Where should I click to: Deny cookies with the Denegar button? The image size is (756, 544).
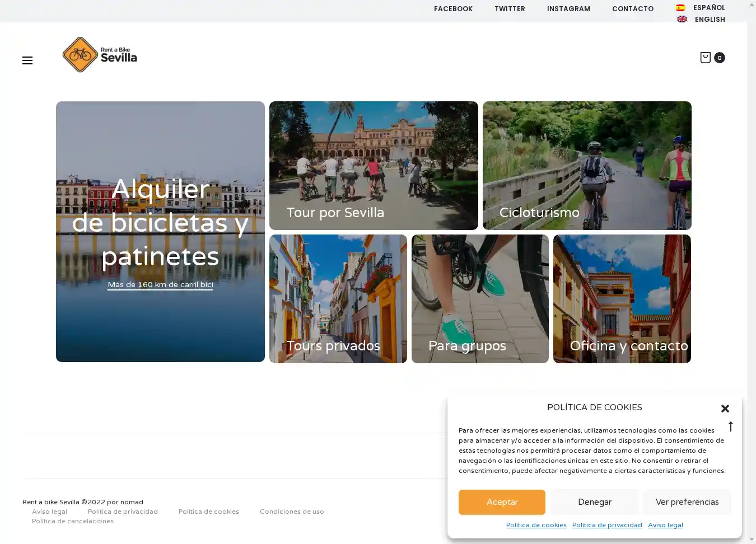click(x=594, y=502)
